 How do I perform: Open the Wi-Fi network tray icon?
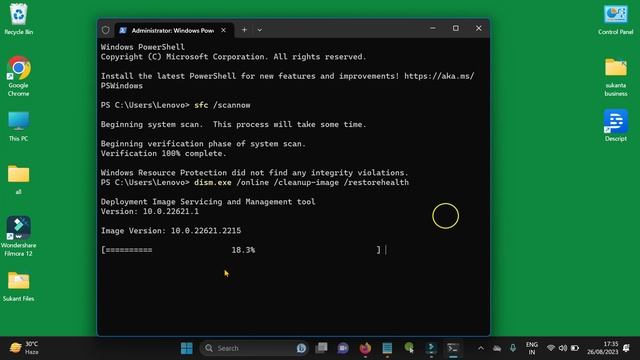click(551, 348)
